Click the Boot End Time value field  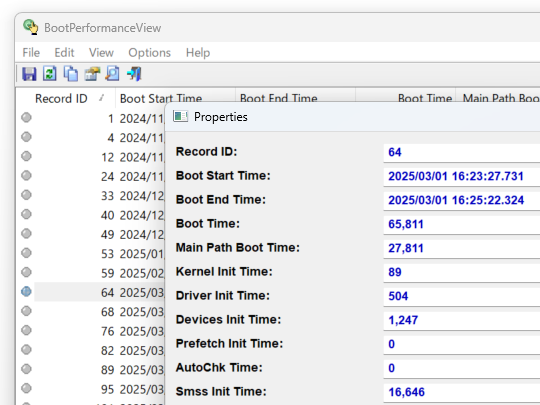tap(461, 200)
